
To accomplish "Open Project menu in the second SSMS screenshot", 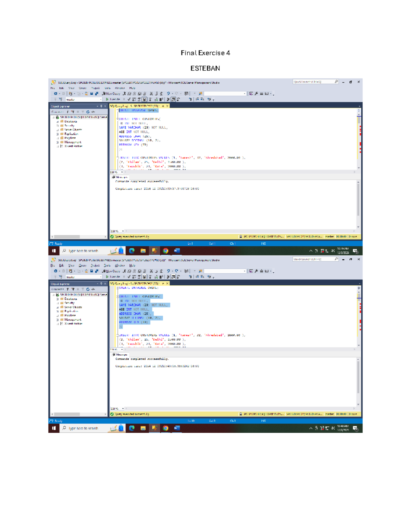I will (x=95, y=265).
